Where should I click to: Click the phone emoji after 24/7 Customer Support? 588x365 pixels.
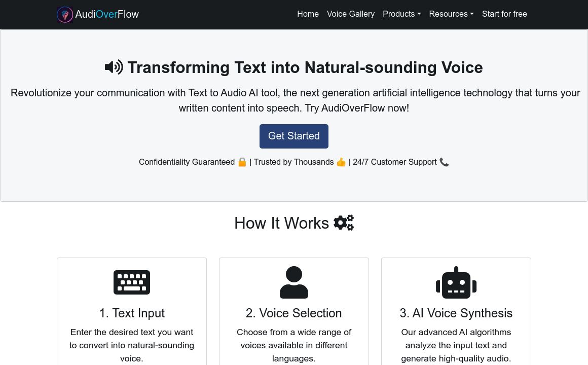(x=444, y=162)
